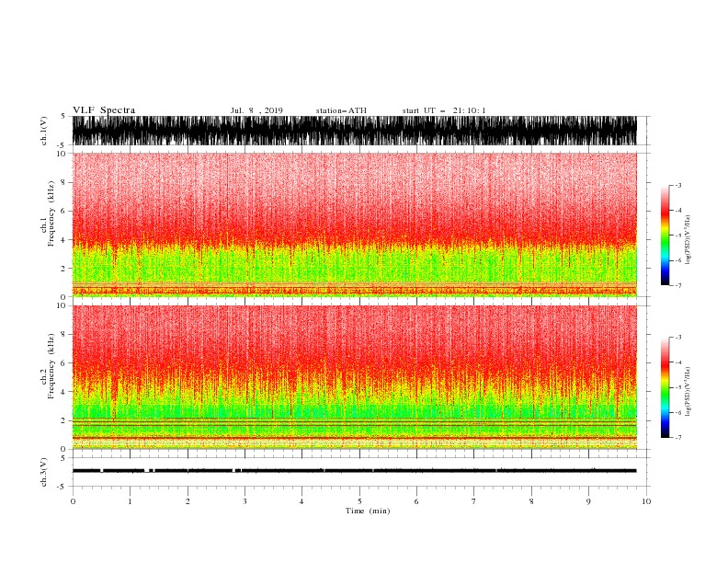
Task: Click the time axis tick label 10
Action: click(x=646, y=501)
